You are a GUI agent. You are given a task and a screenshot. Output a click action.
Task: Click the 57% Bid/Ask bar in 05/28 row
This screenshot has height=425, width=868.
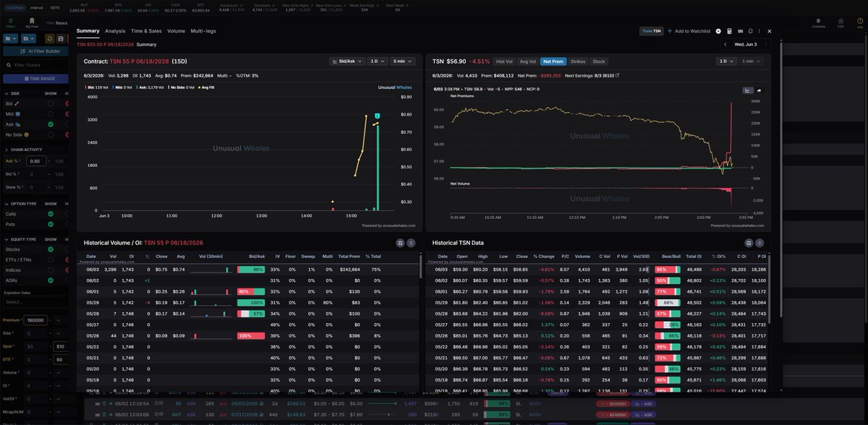(x=251, y=313)
